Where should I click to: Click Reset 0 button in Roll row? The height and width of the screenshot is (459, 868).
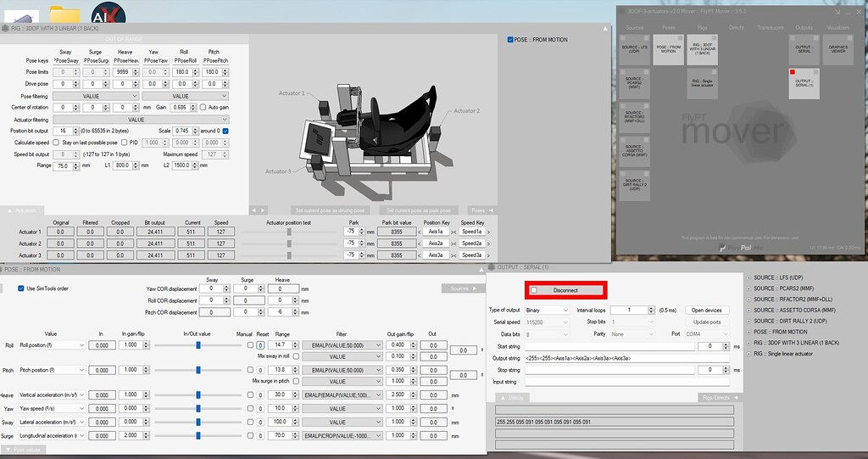260,344
